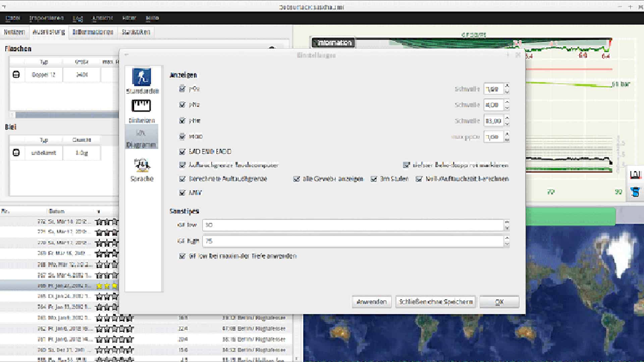Disable the 3m Stufen checkbox
Screen dimensions: 644x362
(x=374, y=179)
